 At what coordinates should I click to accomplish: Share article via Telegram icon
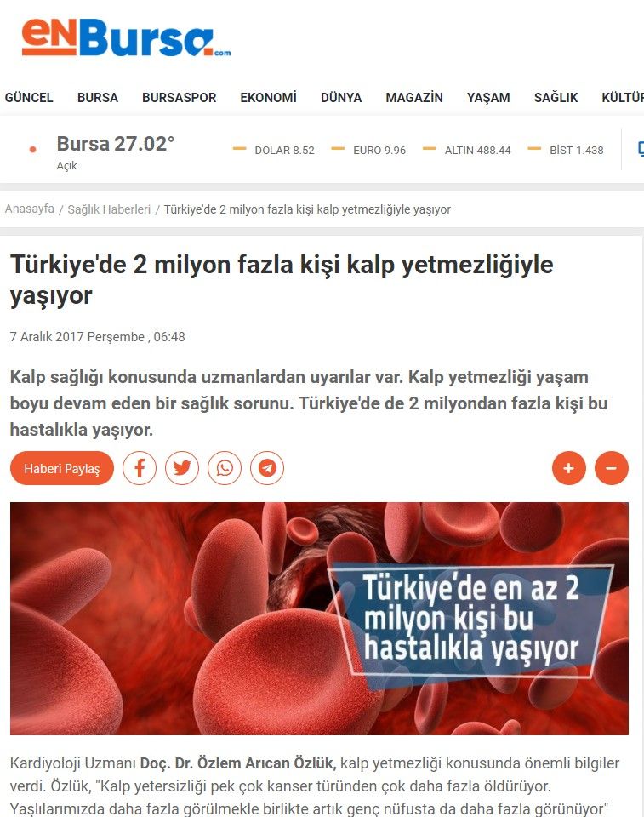267,468
